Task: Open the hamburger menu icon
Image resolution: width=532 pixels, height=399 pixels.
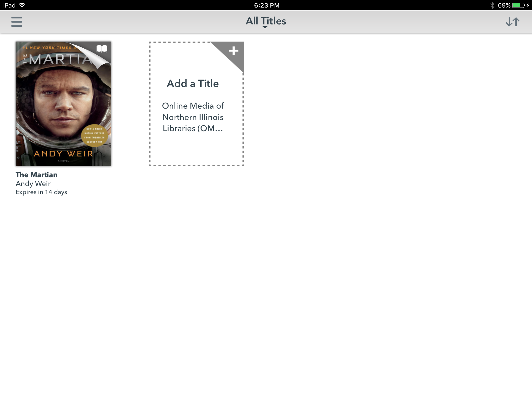Action: click(17, 22)
